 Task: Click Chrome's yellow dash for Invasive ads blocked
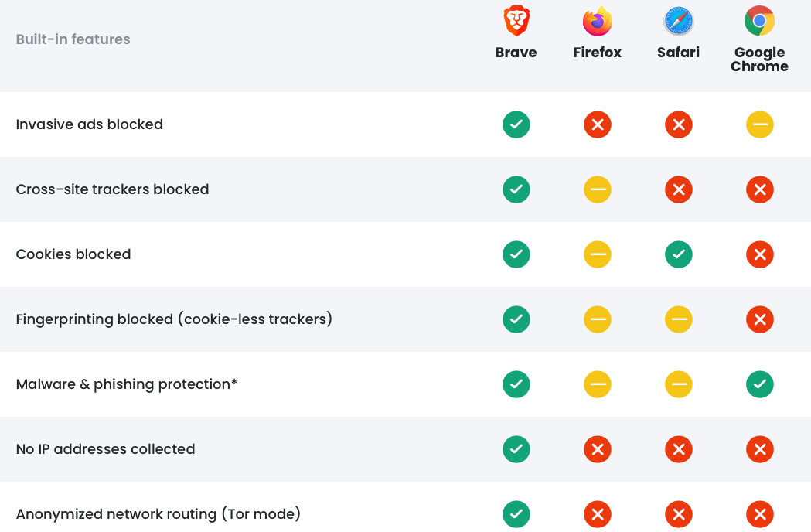click(760, 124)
